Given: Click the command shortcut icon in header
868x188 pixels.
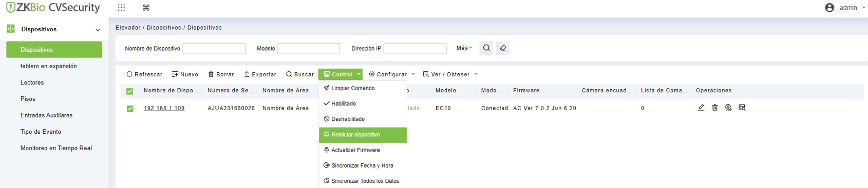Looking at the screenshot, I should point(146,8).
